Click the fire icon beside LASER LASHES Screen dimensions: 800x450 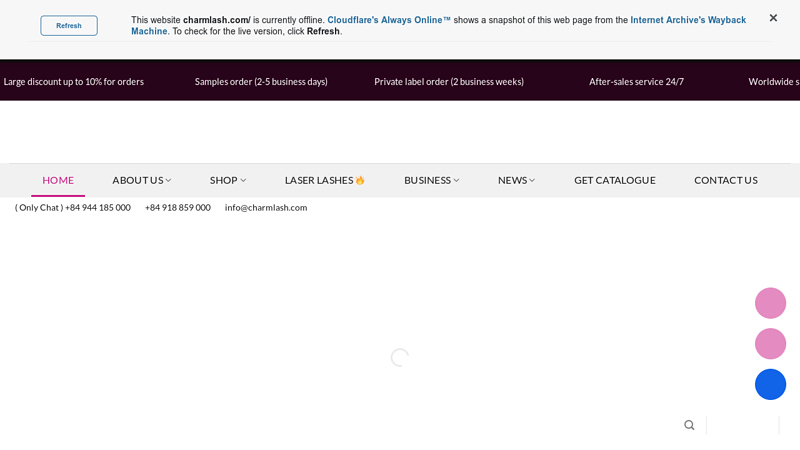pyautogui.click(x=360, y=180)
